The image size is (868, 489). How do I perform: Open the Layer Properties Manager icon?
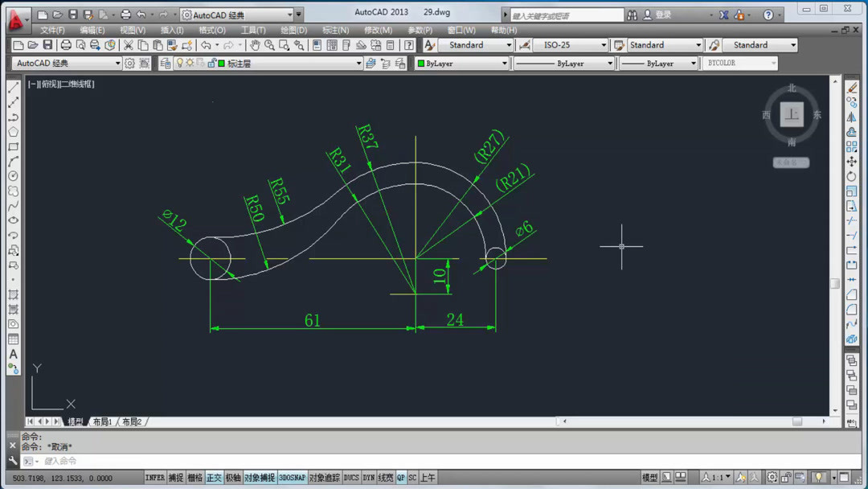(166, 63)
